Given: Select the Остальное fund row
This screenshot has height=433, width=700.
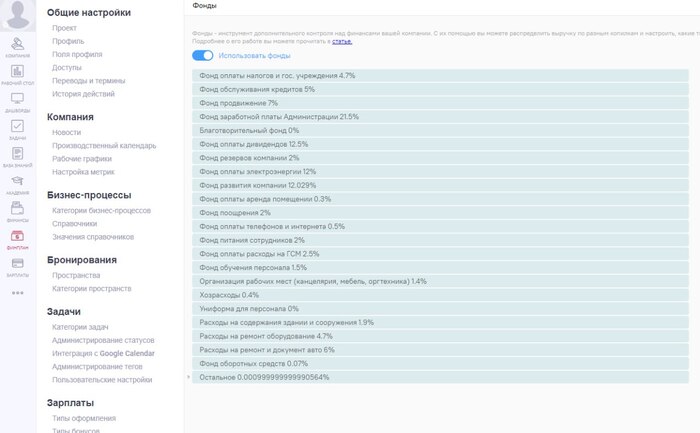Looking at the screenshot, I should [x=440, y=377].
